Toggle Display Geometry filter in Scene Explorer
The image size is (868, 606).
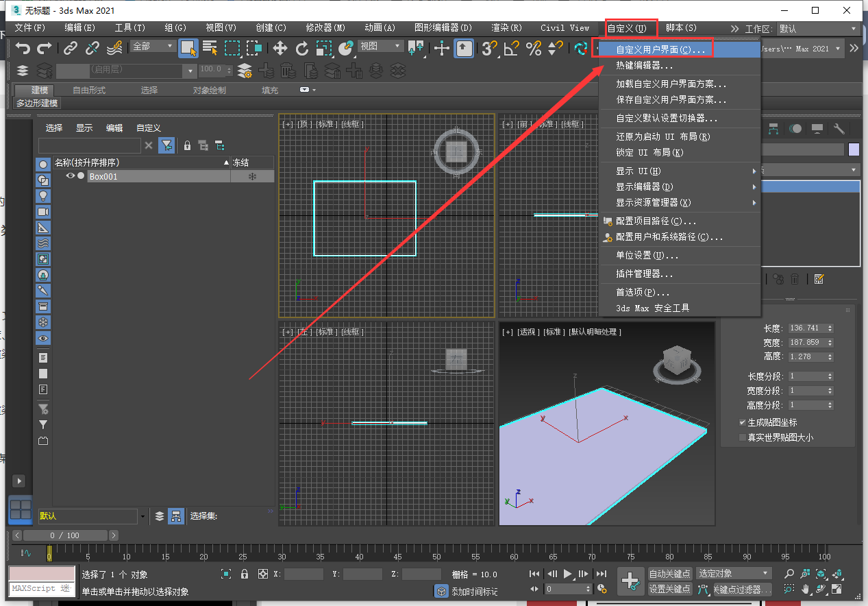pyautogui.click(x=43, y=165)
